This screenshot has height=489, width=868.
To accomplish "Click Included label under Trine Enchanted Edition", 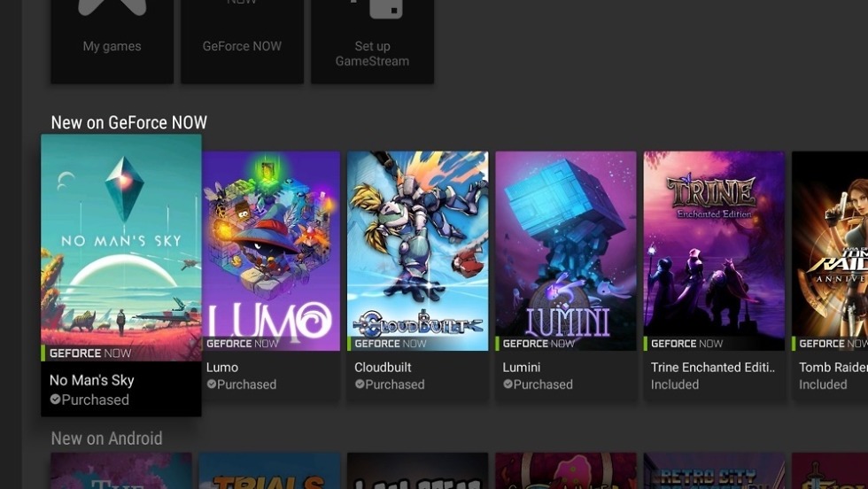I will (x=675, y=384).
